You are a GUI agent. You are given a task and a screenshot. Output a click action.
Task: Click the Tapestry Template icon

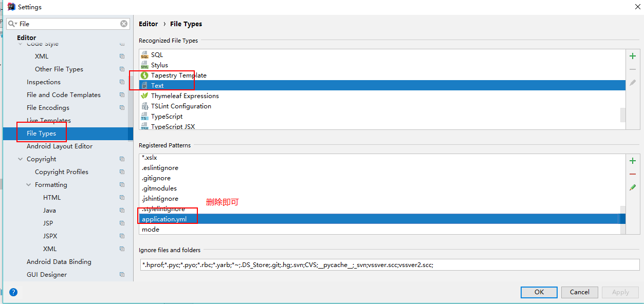(x=144, y=75)
